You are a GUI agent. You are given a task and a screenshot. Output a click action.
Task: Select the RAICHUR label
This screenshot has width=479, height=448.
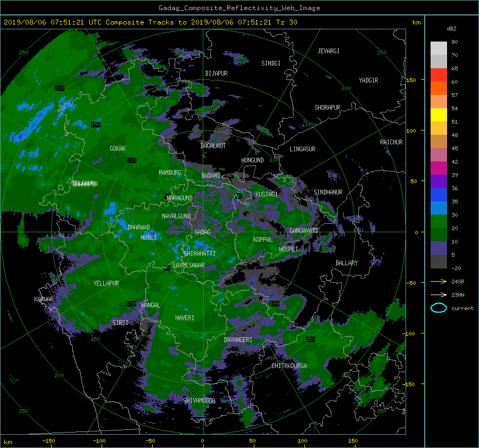pos(391,142)
